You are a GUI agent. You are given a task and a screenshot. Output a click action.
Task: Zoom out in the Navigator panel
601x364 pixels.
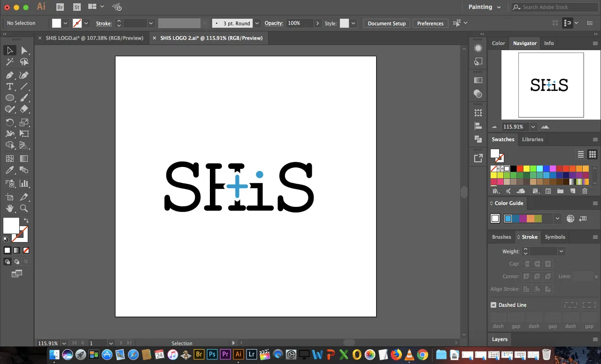(x=494, y=127)
